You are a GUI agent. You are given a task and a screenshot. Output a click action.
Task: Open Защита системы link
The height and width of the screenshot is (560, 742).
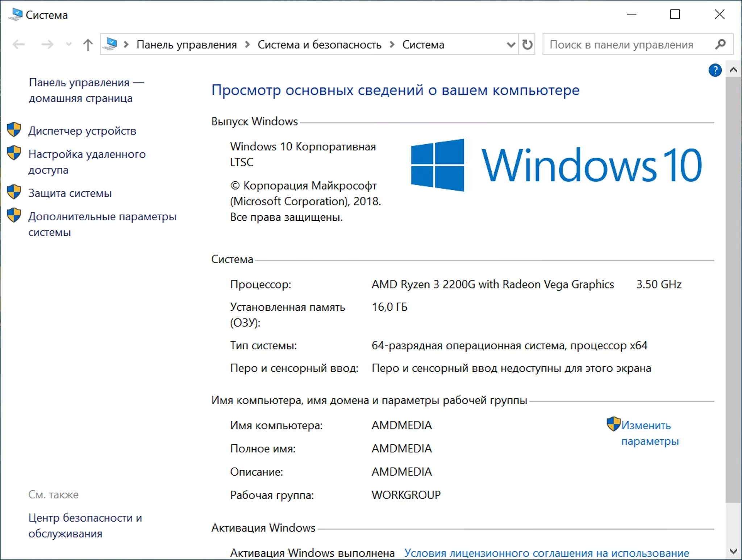pos(70,193)
